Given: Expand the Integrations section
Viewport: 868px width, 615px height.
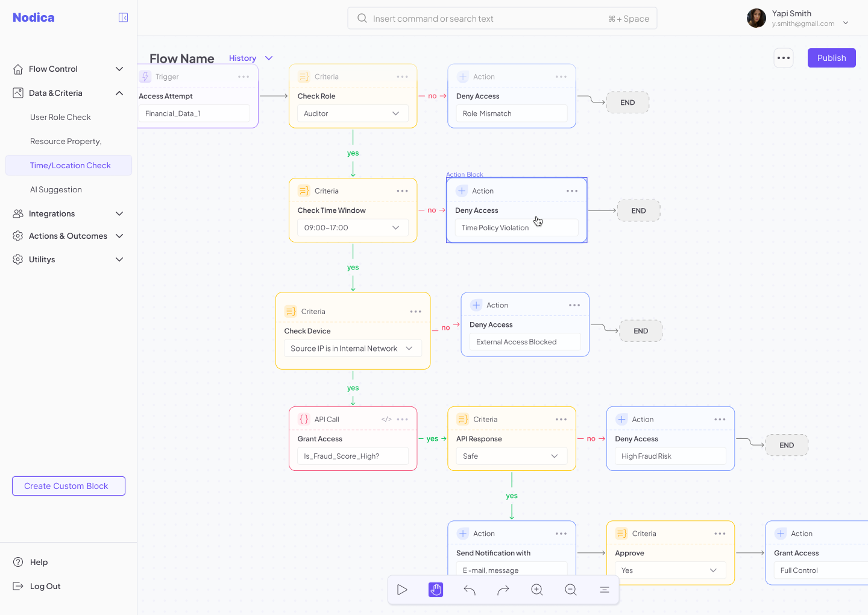Looking at the screenshot, I should 119,213.
